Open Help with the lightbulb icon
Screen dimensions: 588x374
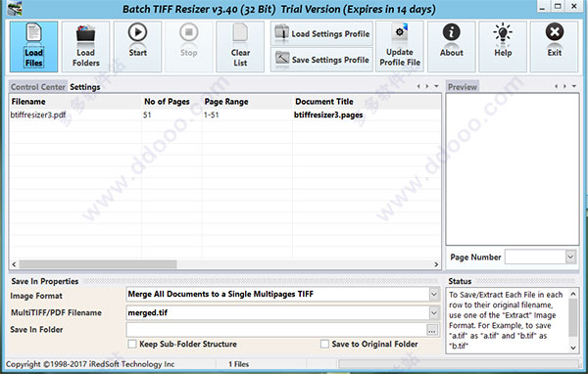503,46
